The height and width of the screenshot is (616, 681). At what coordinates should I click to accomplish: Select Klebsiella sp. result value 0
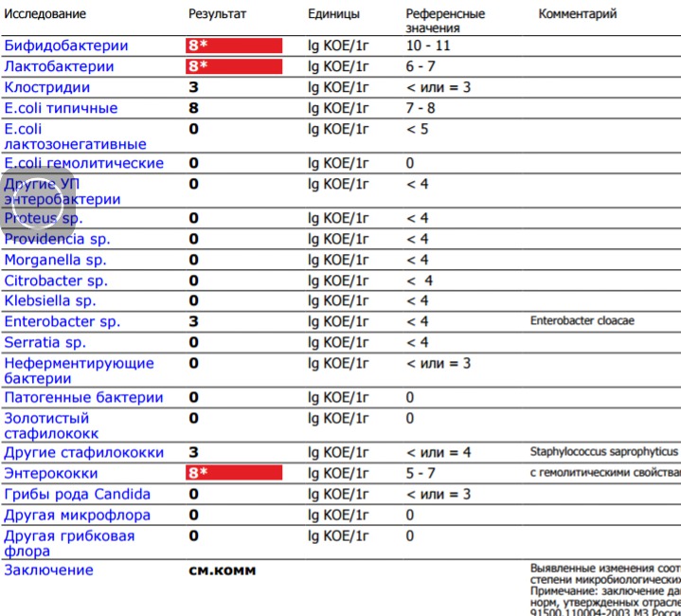pos(194,300)
